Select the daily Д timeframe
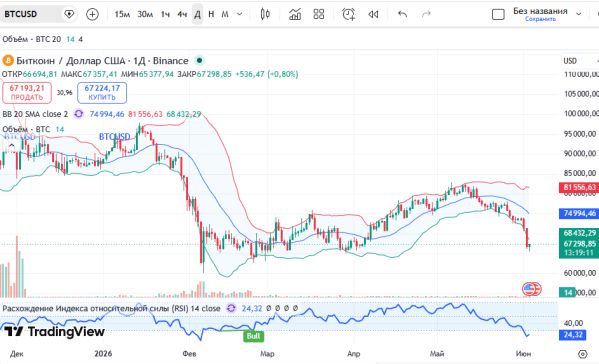The width and height of the screenshot is (599, 364). tap(198, 14)
